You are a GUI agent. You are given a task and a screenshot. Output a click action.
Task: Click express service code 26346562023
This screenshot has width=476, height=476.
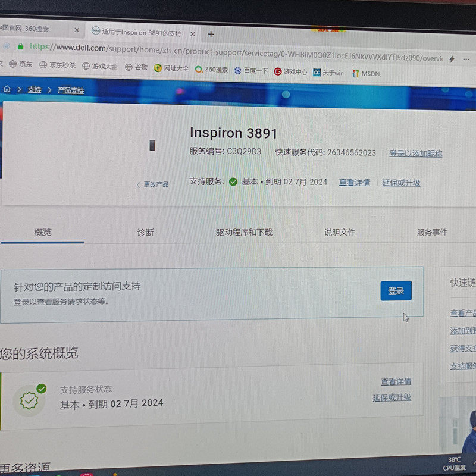(x=352, y=153)
